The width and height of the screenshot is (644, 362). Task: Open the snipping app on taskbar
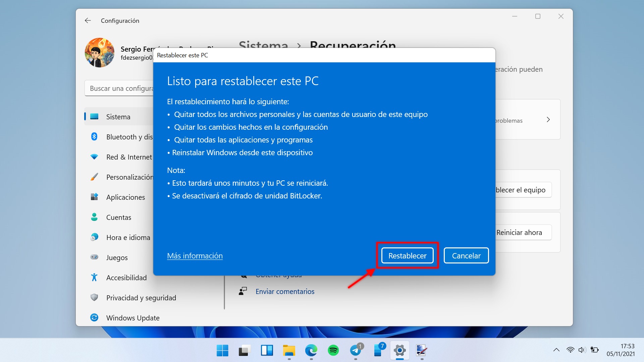(421, 351)
